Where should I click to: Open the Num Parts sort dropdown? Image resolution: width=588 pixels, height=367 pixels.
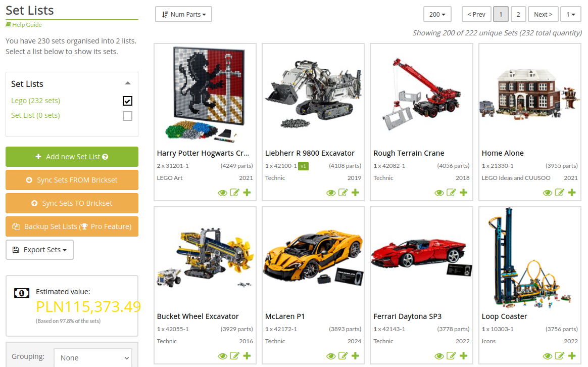(183, 14)
